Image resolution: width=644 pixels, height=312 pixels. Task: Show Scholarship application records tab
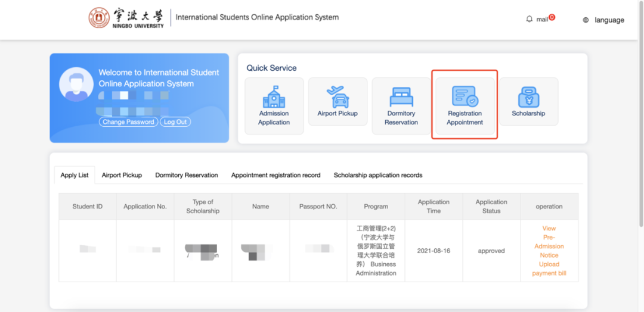[x=378, y=175]
